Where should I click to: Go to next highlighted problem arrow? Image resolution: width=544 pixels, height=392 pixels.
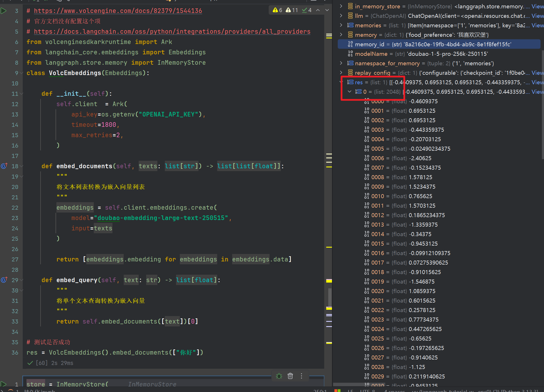coord(327,10)
